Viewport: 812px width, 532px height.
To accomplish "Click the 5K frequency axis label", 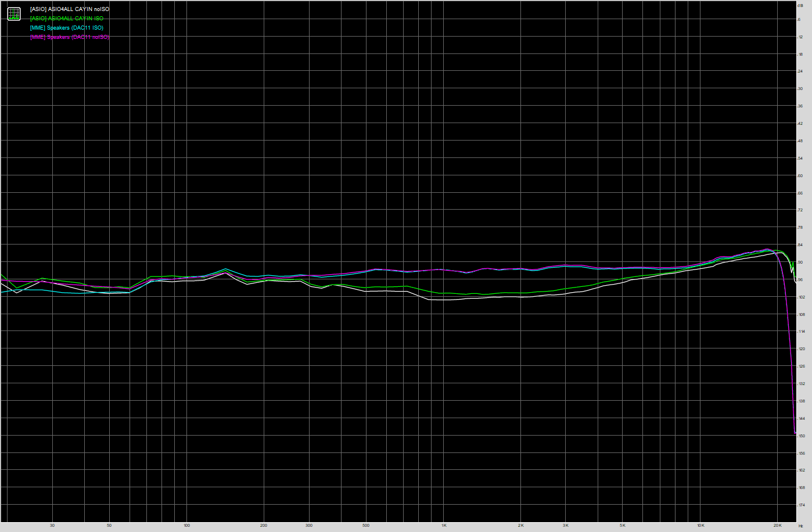I will point(623,526).
